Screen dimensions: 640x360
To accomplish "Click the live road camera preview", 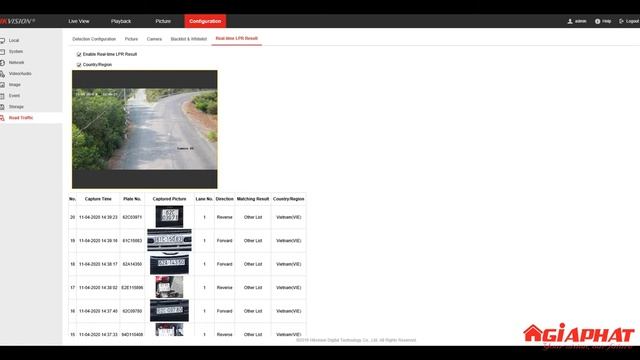I will point(145,129).
